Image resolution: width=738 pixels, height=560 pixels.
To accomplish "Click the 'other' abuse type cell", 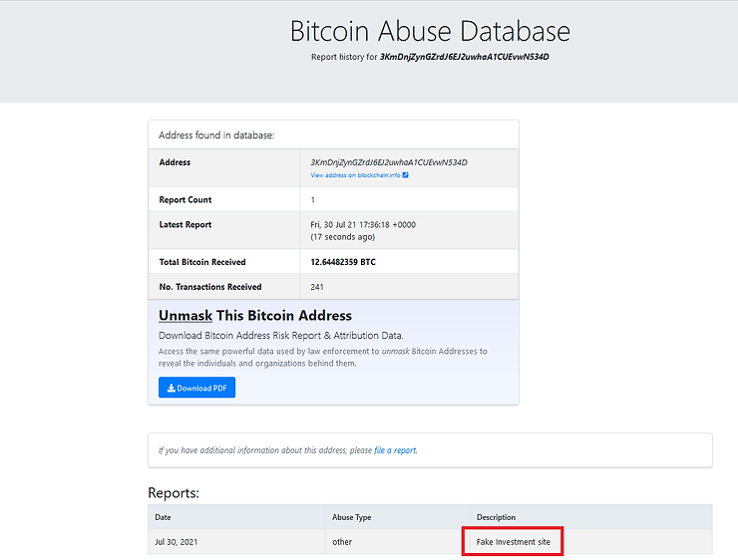I will pos(342,542).
